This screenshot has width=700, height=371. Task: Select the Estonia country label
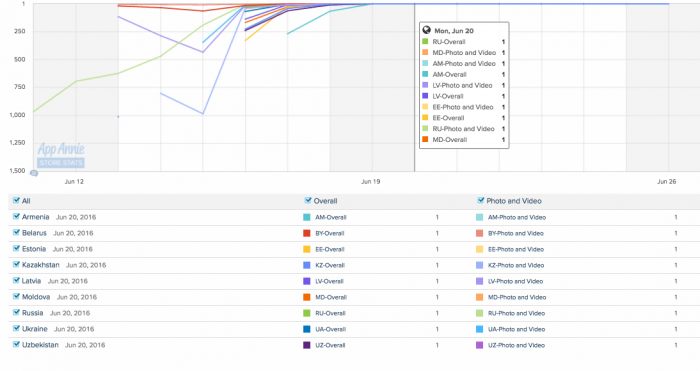[x=34, y=249]
